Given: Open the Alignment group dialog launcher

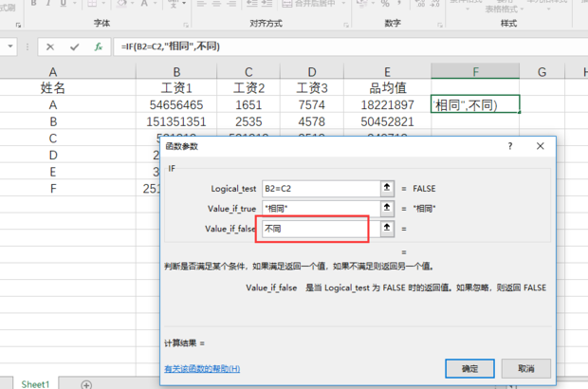Looking at the screenshot, I should [346, 25].
